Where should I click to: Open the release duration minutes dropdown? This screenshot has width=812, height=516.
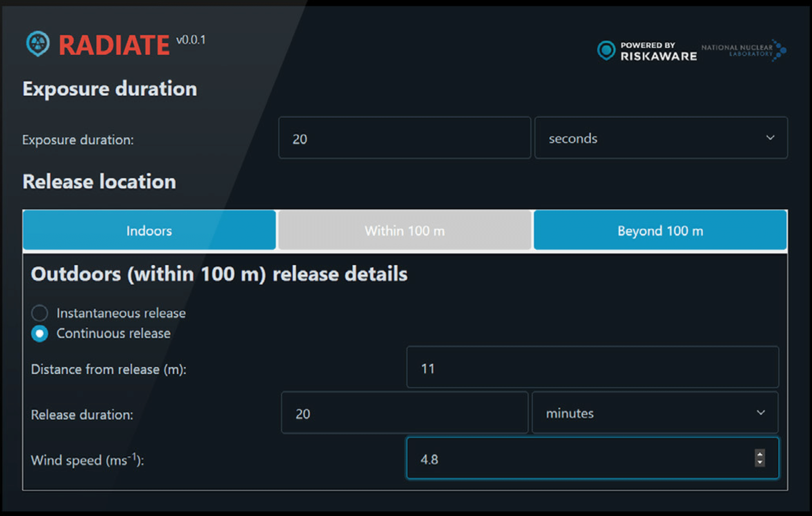point(655,413)
